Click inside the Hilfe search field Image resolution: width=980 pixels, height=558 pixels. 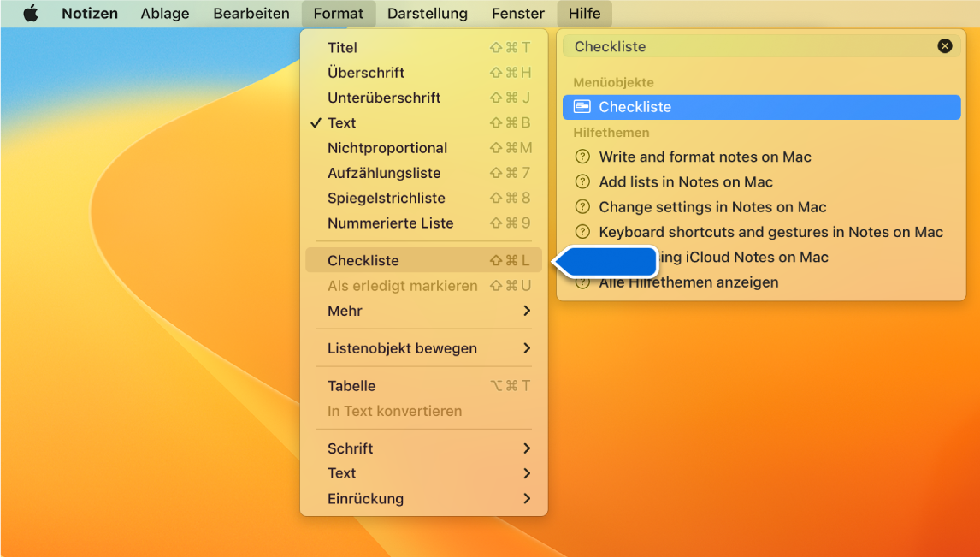pos(753,46)
